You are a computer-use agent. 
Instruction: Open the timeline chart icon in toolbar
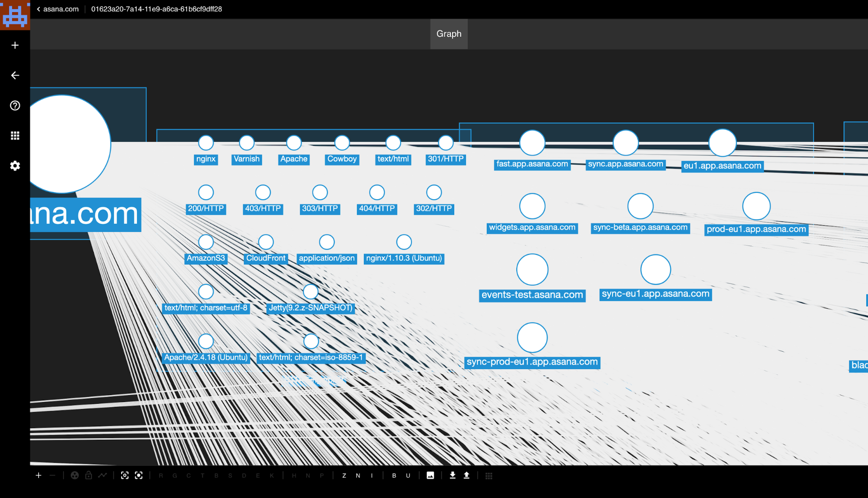click(102, 475)
